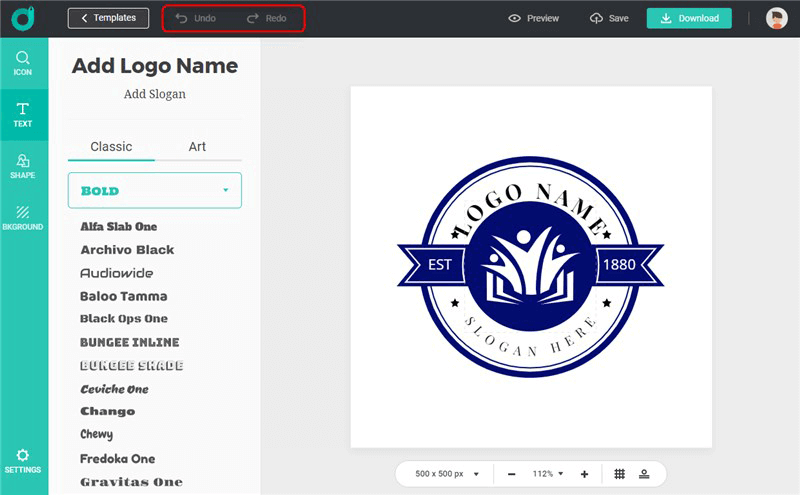Open SETTINGS gear at bottom left
The width and height of the screenshot is (800, 495).
(23, 460)
